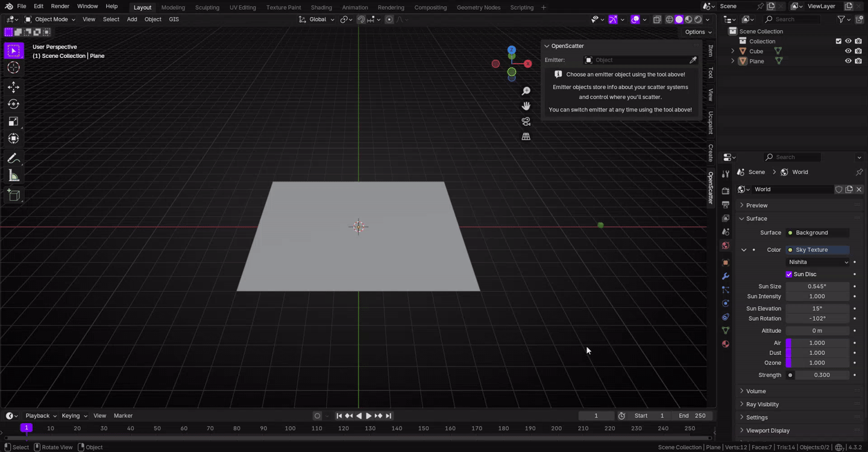Viewport: 868px width, 452px height.
Task: Hide the Plane in viewport
Action: [848, 61]
